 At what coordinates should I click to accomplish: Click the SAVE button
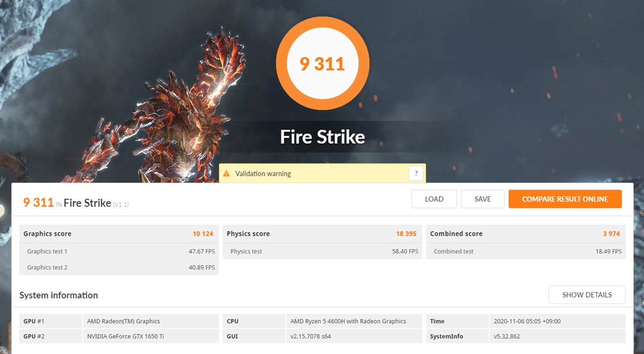coord(483,199)
